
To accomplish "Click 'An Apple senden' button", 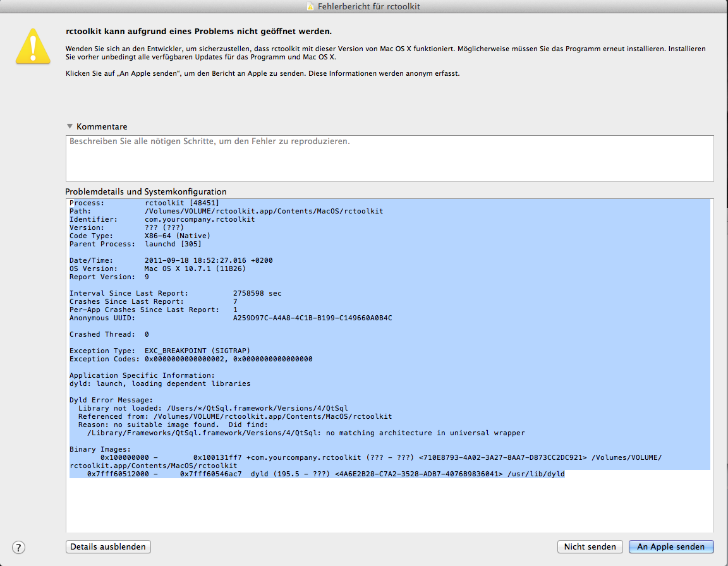I will click(671, 546).
